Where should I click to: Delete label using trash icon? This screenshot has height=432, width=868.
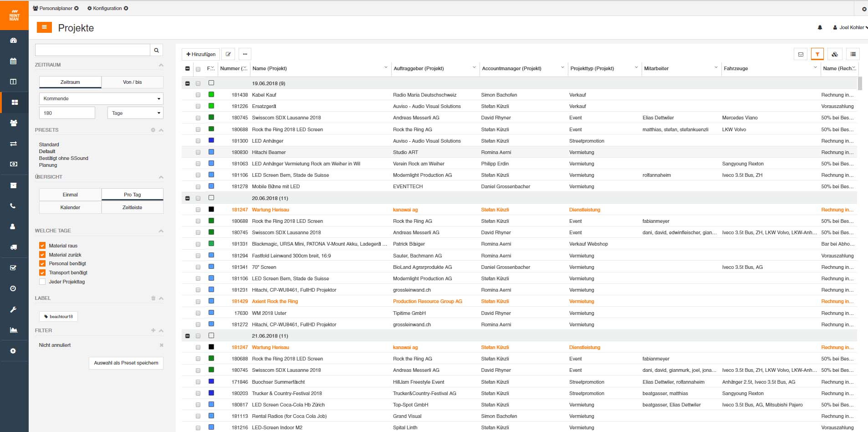point(153,298)
